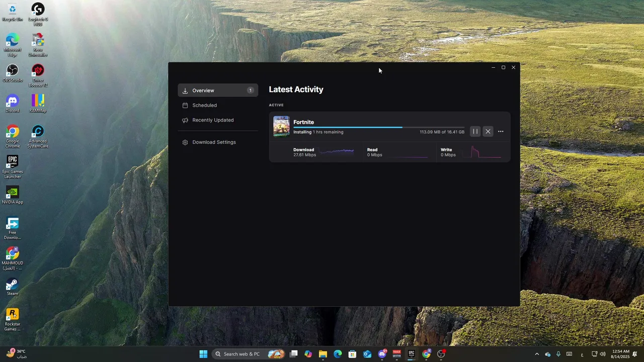Open Outlook from the taskbar
Screen dimensions: 644x362
coord(367,354)
